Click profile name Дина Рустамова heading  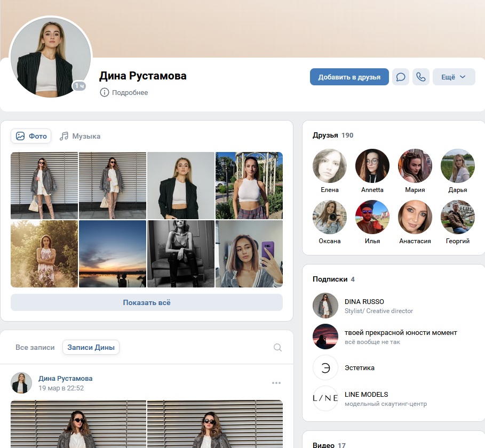142,76
